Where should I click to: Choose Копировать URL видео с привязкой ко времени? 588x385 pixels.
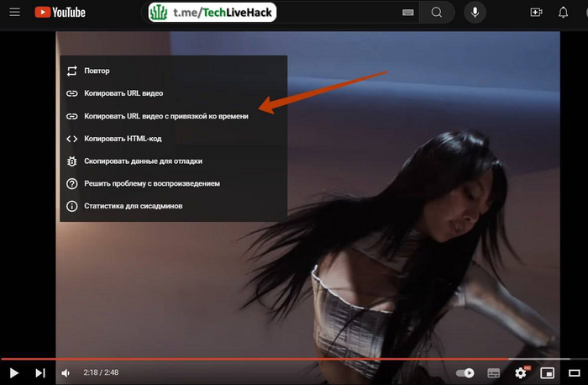173,116
